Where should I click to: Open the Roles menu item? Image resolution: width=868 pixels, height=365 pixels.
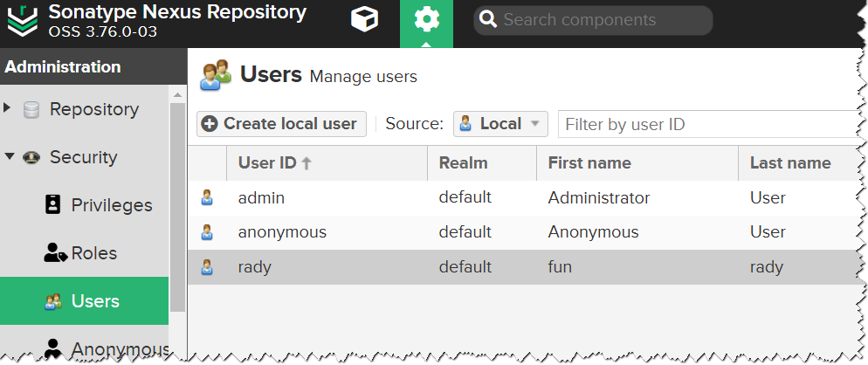click(x=84, y=253)
